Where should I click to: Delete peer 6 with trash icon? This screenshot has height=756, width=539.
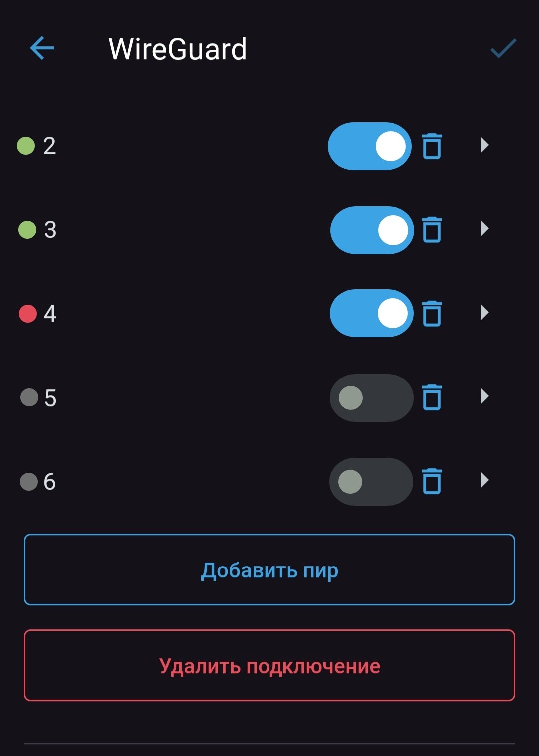pos(432,481)
